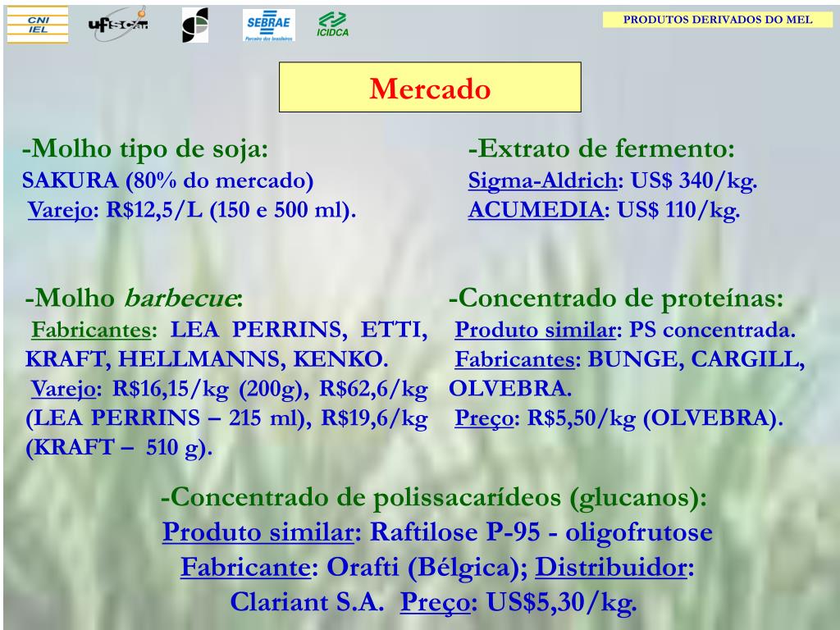Click Fabricantes under Concentrado de proteínas
Viewport: 840px width, 630px height.
(x=515, y=359)
